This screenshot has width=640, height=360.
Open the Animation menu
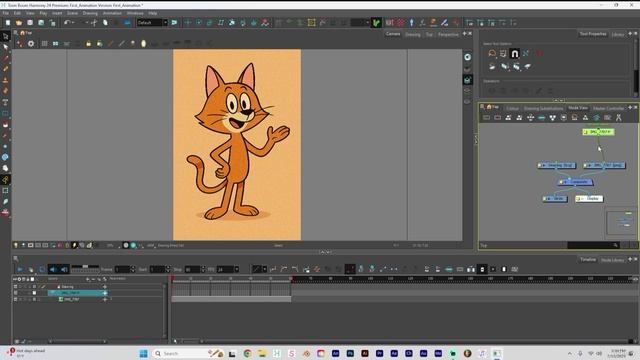click(112, 13)
